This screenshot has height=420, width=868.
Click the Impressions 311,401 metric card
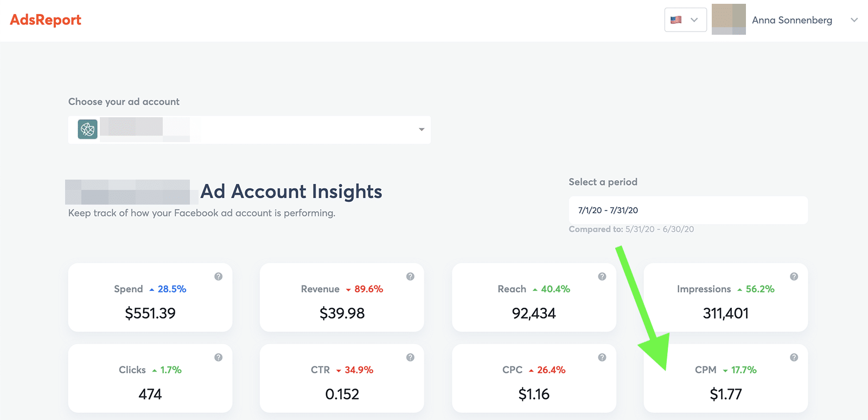pos(725,304)
